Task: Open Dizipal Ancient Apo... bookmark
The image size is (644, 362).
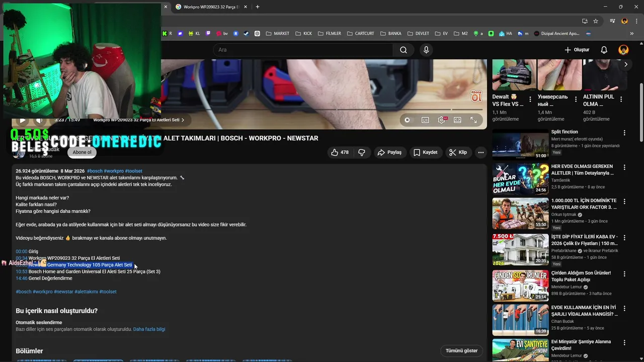Action: point(556,34)
